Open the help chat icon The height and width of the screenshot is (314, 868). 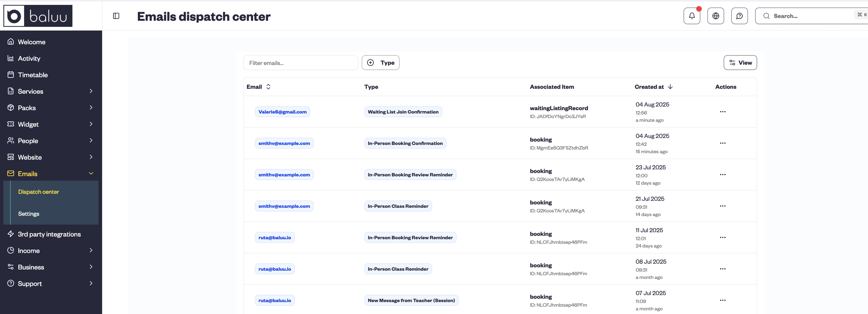(x=740, y=16)
